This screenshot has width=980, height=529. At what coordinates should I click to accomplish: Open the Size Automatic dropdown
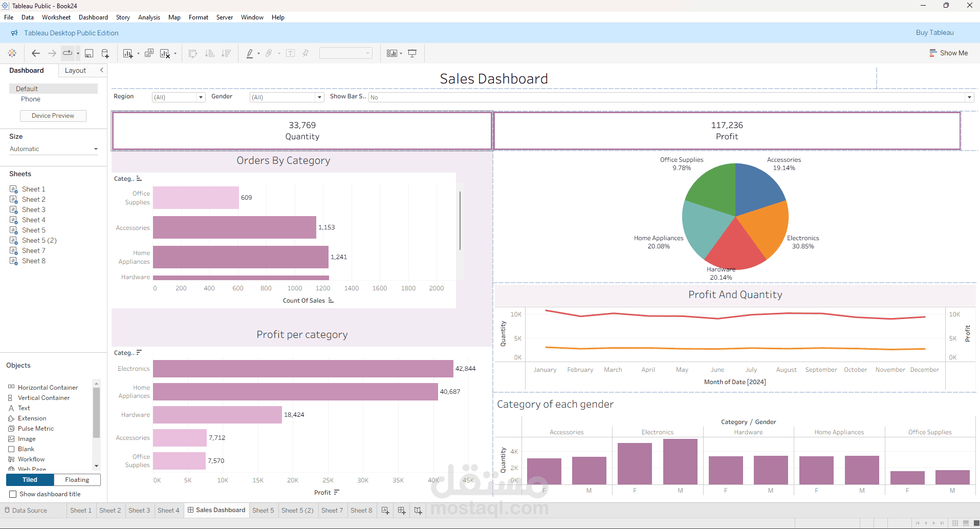[x=54, y=149]
